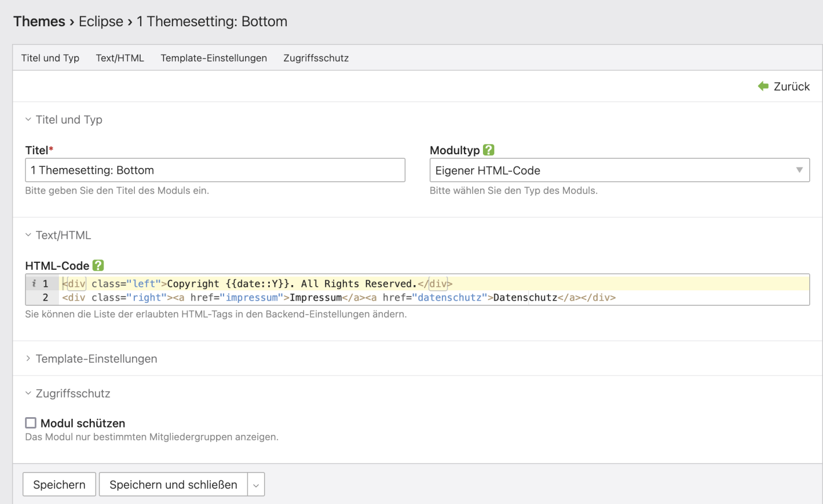Open the Speichern und schließen arrow menu

256,485
